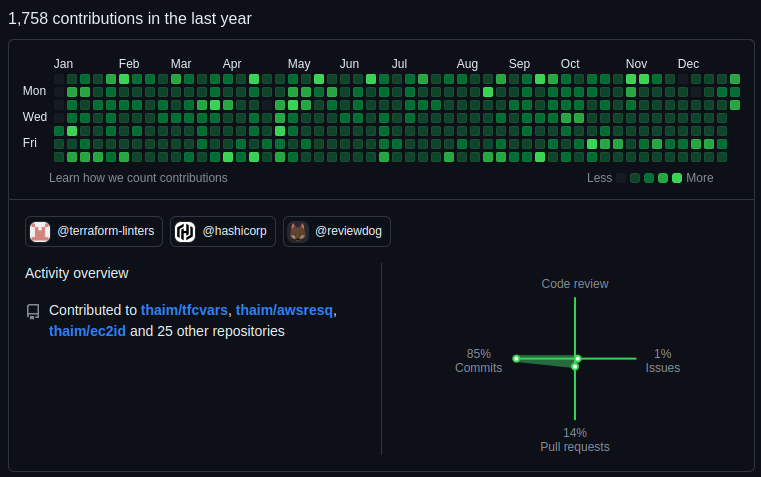Screen dimensions: 761x477
Task: Click the Dec month label
Action: 689,64
